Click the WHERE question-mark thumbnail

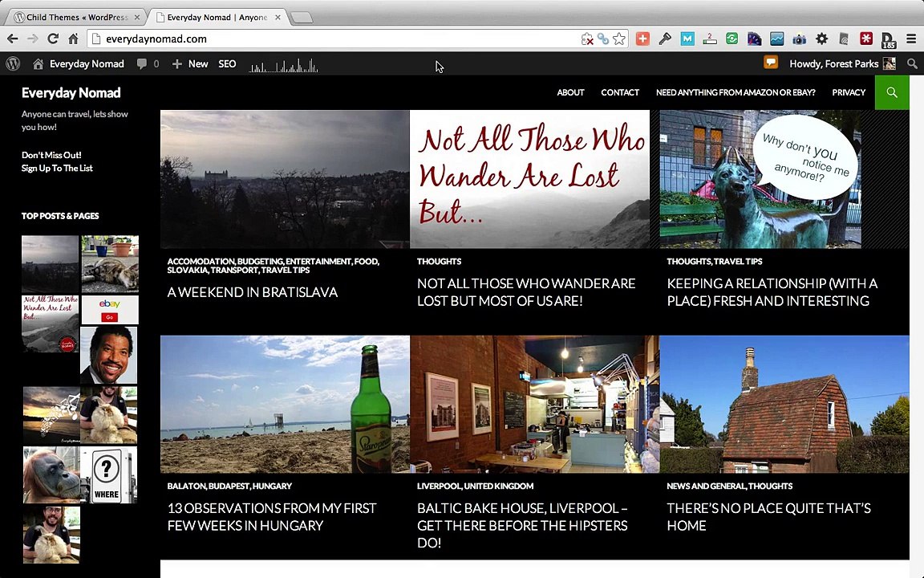click(x=108, y=474)
